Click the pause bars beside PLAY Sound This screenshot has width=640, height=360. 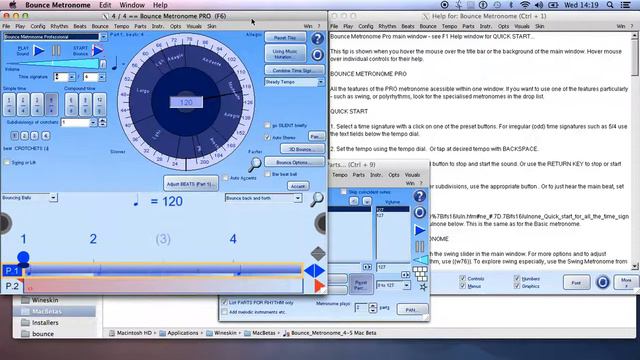point(56,51)
